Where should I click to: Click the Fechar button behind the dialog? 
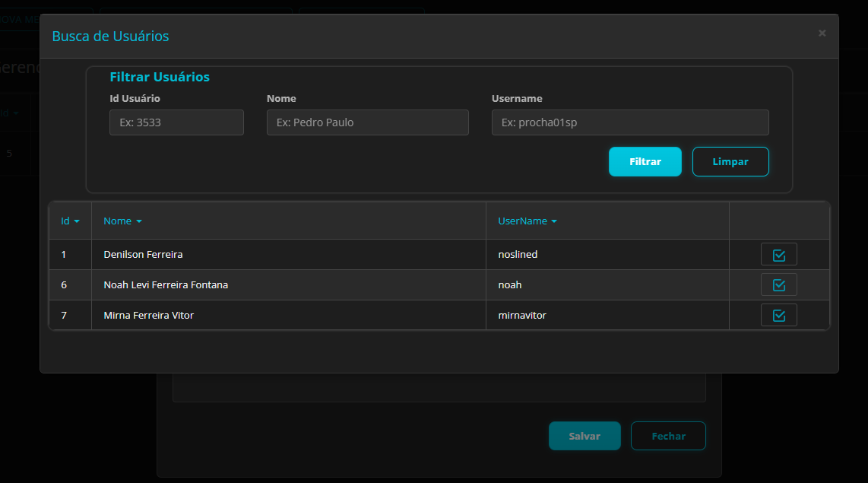(668, 436)
